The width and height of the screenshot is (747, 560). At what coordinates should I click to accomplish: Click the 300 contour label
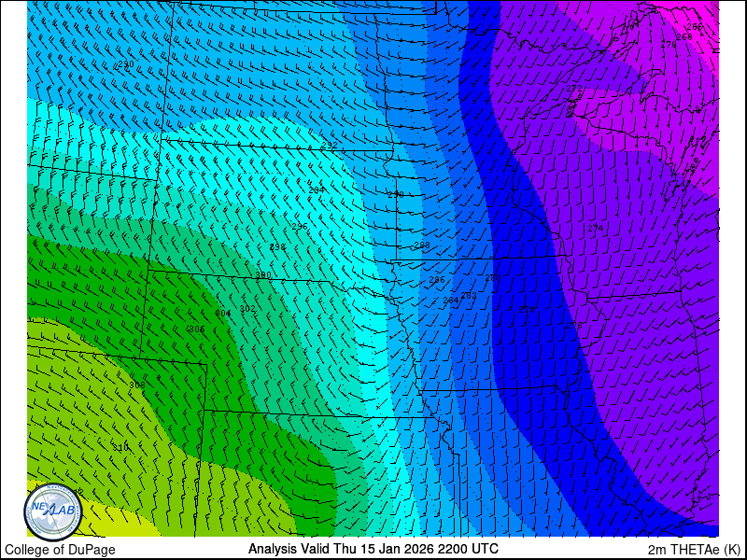tap(263, 275)
